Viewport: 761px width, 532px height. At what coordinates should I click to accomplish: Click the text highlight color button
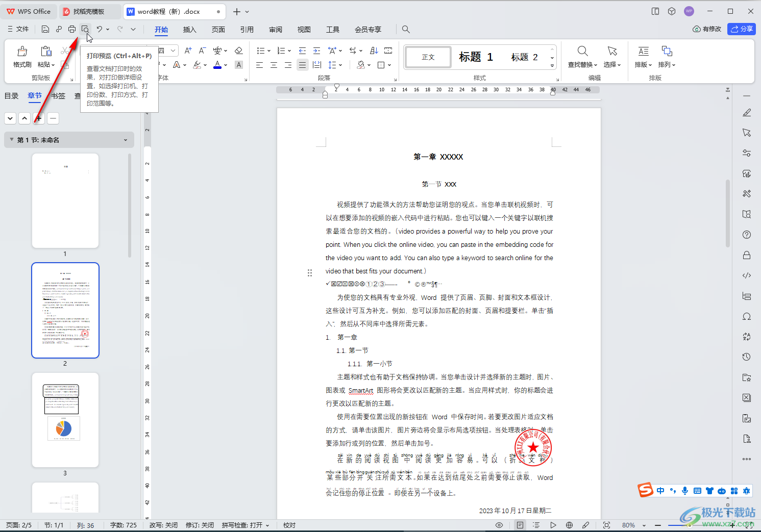(197, 65)
